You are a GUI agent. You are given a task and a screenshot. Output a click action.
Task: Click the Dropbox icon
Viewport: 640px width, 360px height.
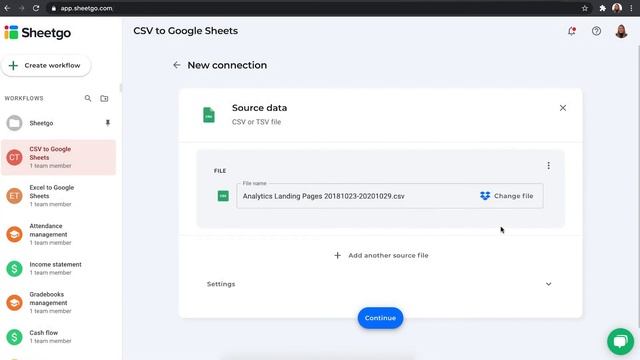[x=485, y=196]
